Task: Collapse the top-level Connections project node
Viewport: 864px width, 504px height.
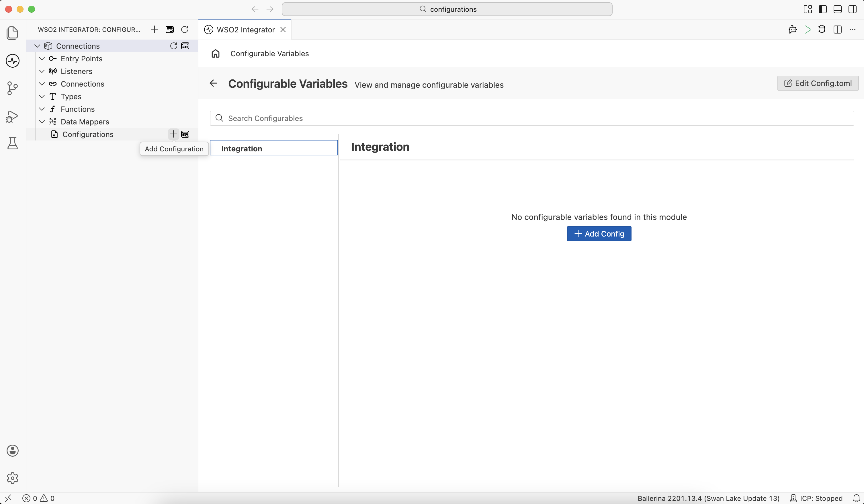Action: pos(37,46)
